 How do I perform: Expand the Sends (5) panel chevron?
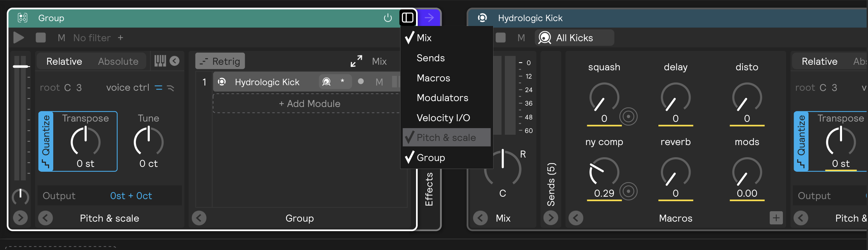coord(551,218)
